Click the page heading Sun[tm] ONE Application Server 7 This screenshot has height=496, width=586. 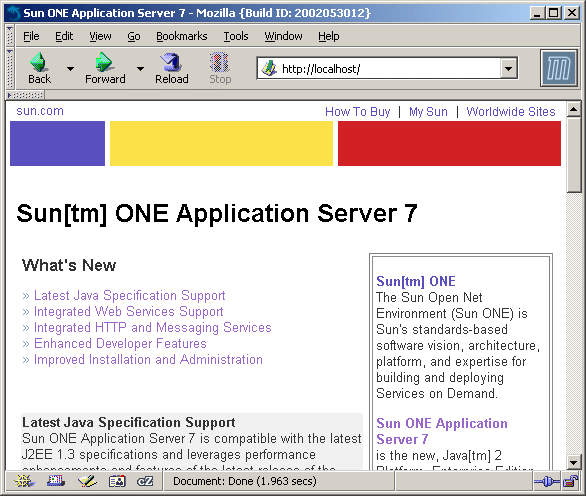pyautogui.click(x=217, y=214)
